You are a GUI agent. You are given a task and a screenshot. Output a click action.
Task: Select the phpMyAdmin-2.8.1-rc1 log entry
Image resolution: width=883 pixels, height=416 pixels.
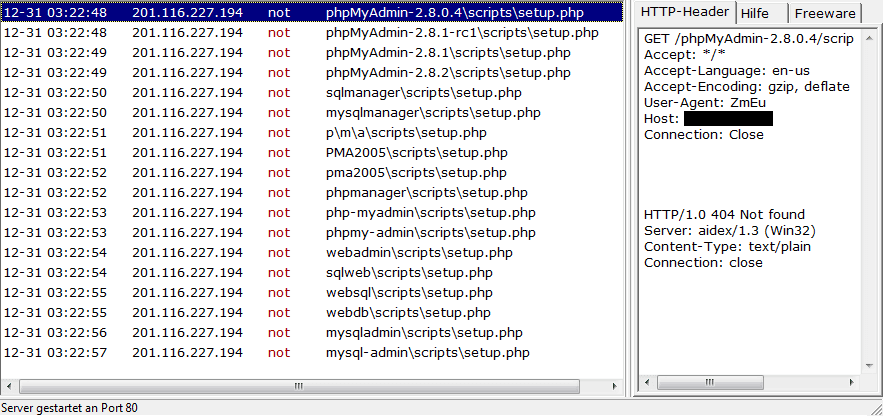(x=312, y=33)
